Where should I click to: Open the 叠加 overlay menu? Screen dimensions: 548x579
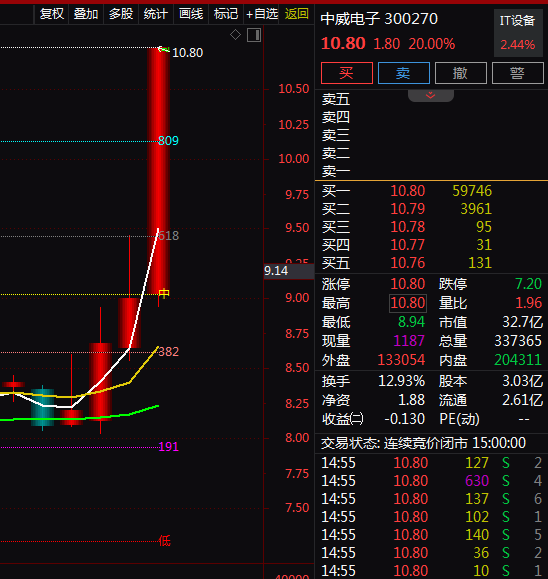[x=86, y=14]
